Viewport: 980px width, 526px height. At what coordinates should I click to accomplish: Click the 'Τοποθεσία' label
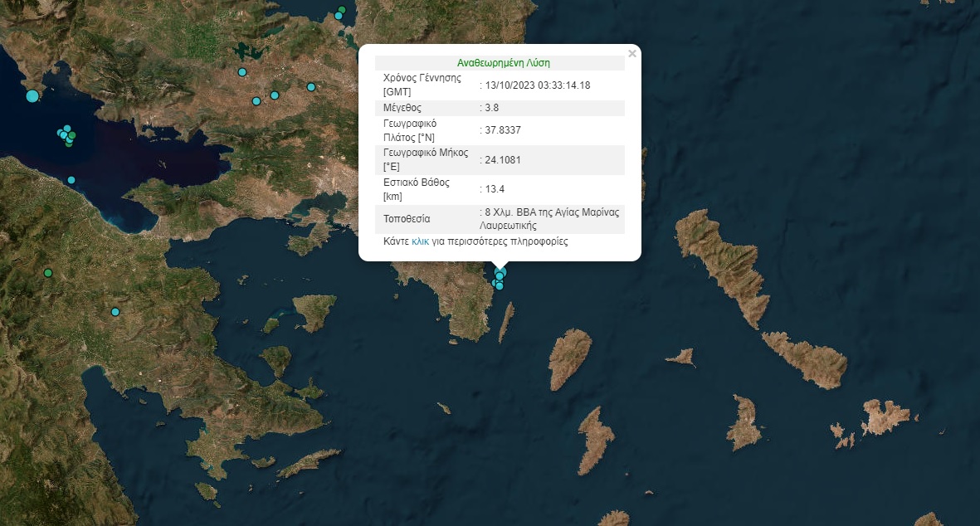407,219
